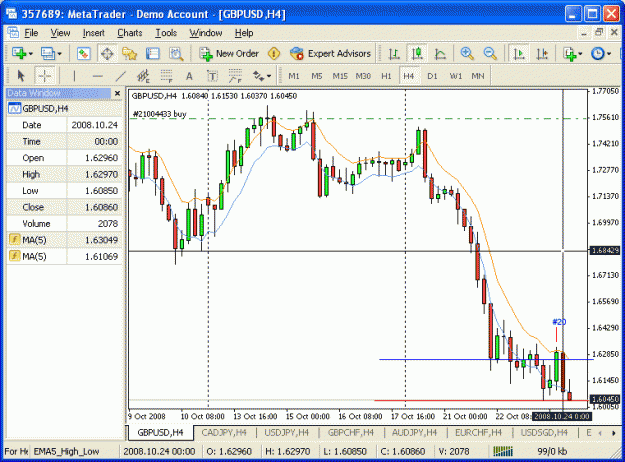Image resolution: width=625 pixels, height=462 pixels.
Task: Open a new chart with green plus icon
Action: 19,53
